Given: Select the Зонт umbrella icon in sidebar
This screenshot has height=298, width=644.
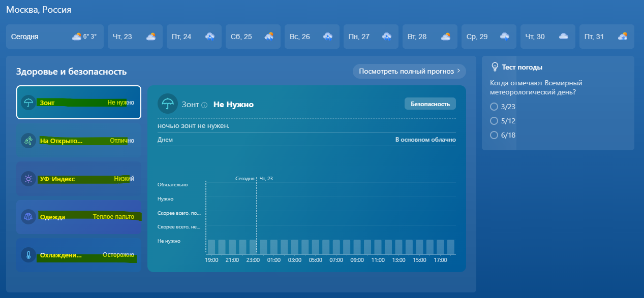Looking at the screenshot, I should 28,103.
